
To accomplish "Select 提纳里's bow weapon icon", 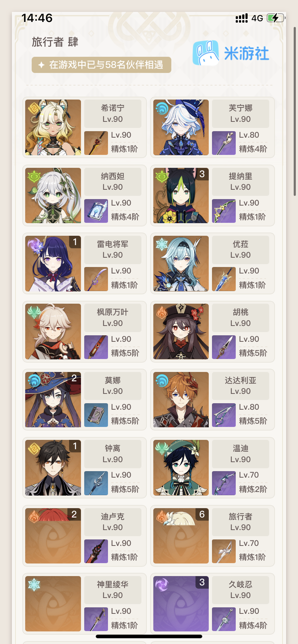I will pyautogui.click(x=224, y=211).
